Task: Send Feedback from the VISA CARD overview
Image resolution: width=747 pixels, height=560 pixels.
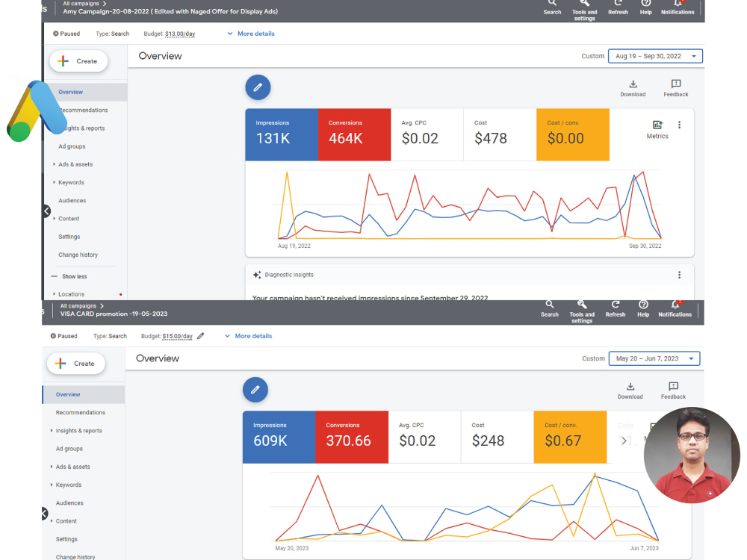Action: point(673,391)
